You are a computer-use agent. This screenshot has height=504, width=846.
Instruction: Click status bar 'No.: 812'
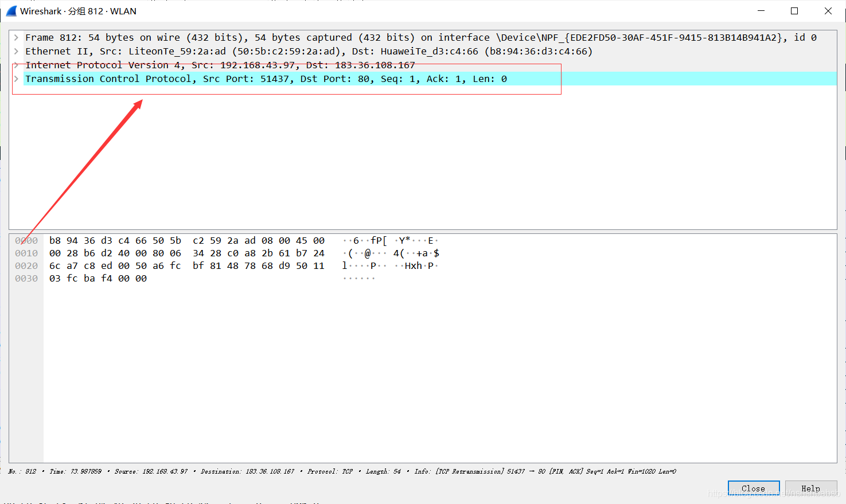(x=22, y=472)
